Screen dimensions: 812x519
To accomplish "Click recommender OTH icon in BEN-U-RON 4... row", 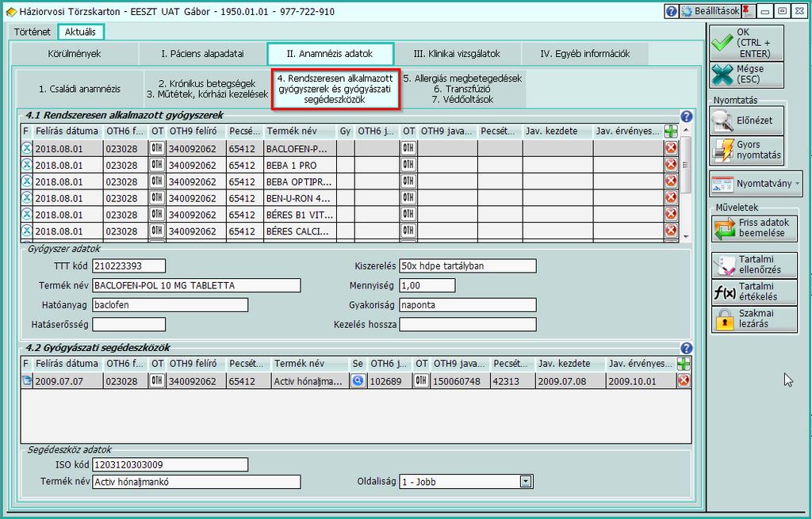I will point(408,198).
